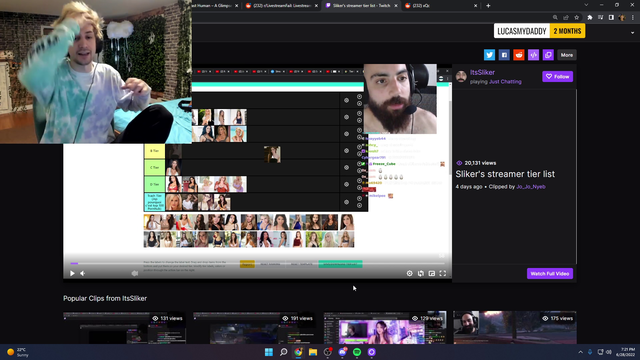640x360 pixels.
Task: Open Chrome's tab search chevron
Action: 586,5
